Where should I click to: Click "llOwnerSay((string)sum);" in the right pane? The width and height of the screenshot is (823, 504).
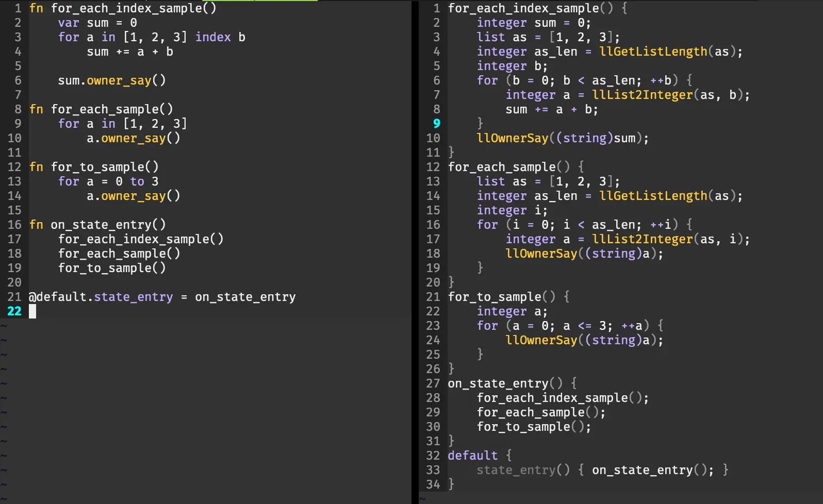click(x=563, y=138)
